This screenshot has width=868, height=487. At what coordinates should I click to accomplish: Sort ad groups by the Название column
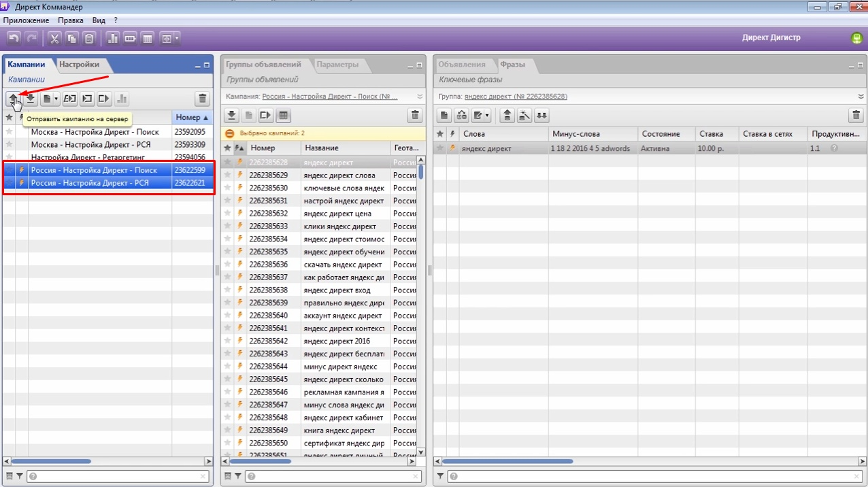pyautogui.click(x=346, y=148)
